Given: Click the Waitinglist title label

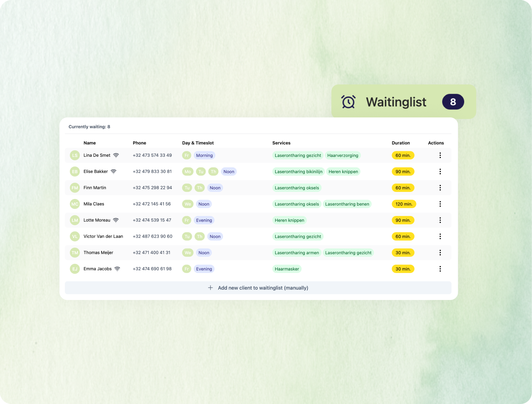Looking at the screenshot, I should (396, 102).
